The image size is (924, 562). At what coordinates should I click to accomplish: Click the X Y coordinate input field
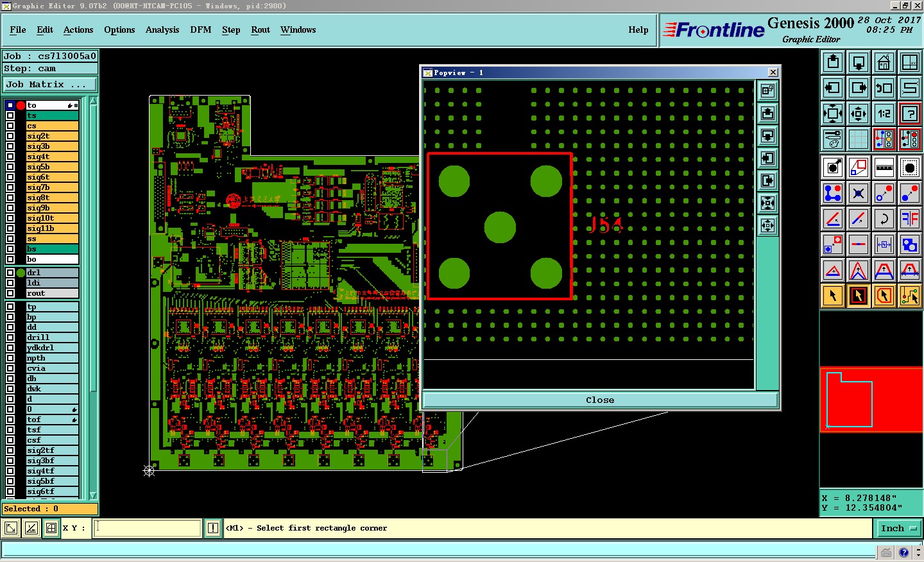pos(148,528)
